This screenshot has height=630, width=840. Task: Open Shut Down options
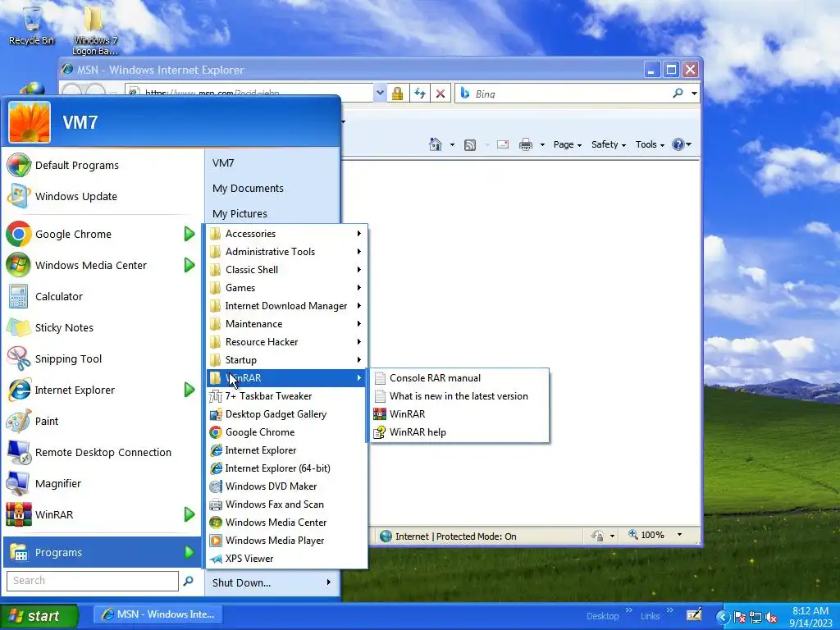[x=272, y=583]
